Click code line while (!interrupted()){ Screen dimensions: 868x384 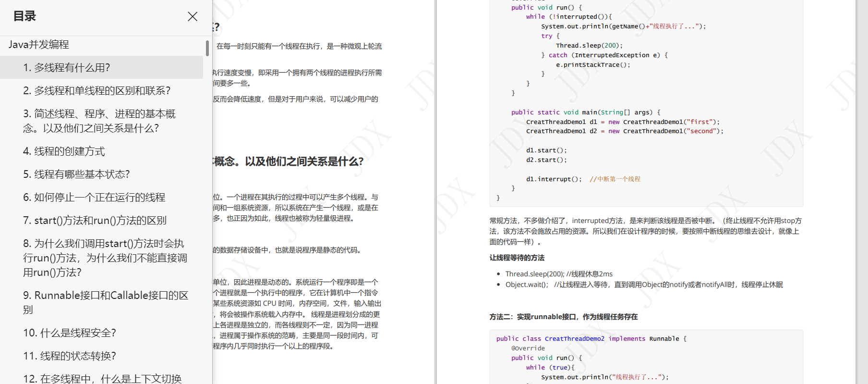click(569, 17)
